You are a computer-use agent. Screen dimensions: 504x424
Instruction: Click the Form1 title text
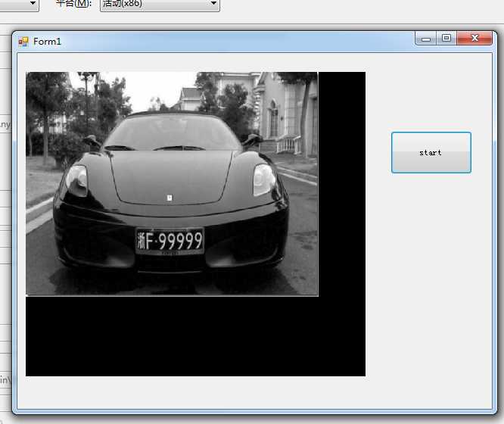click(x=47, y=42)
